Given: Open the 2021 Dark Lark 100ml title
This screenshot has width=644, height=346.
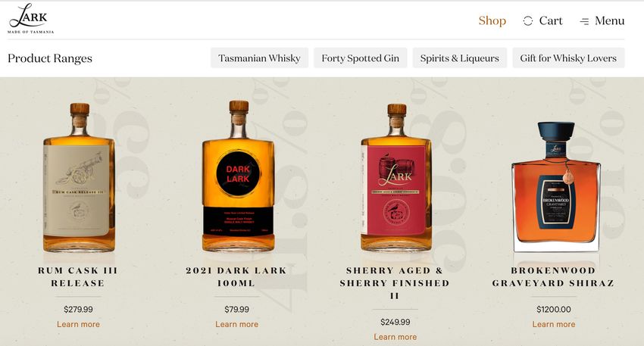Looking at the screenshot, I should 236,276.
